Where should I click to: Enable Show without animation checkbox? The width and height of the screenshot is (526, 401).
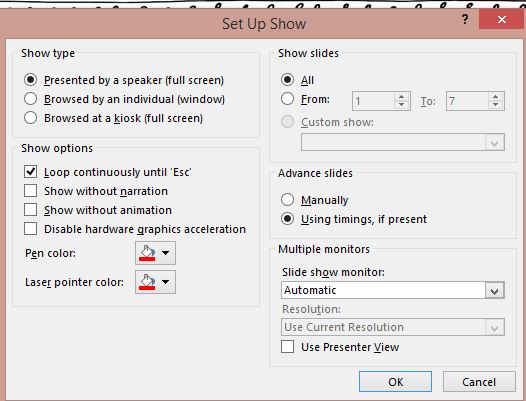coord(31,210)
